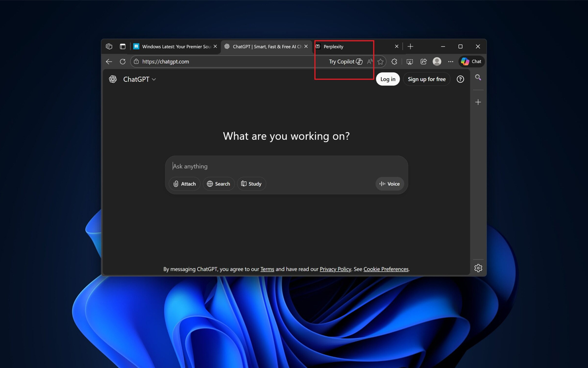Switch to the Perplexity tab

353,47
